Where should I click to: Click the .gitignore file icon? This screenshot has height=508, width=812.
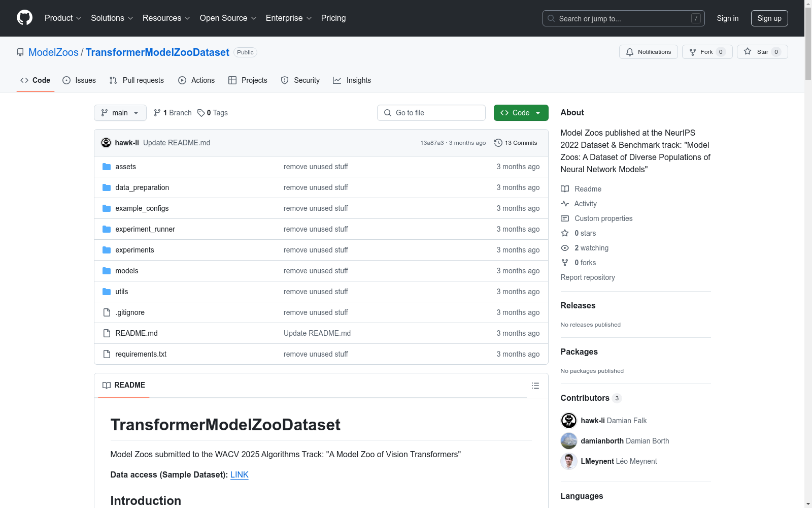click(107, 312)
